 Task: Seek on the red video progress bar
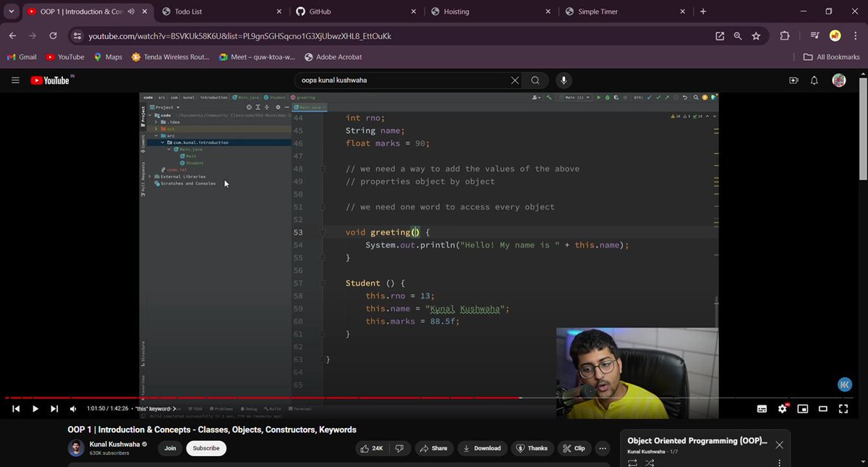pos(430,398)
